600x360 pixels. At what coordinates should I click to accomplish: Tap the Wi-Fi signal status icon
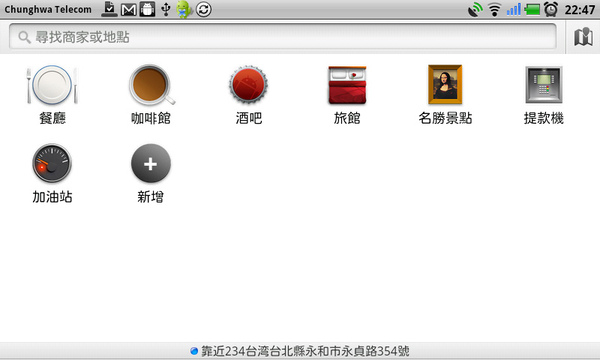(x=494, y=10)
